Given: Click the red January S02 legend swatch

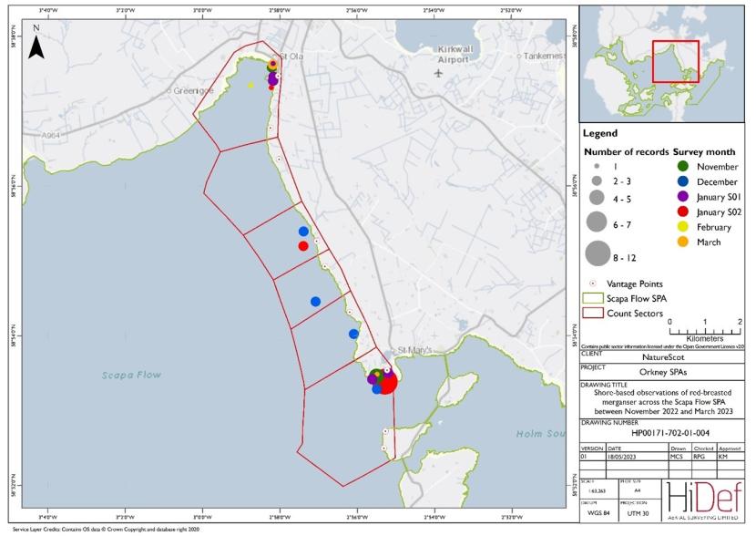Looking at the screenshot, I should pos(683,211).
